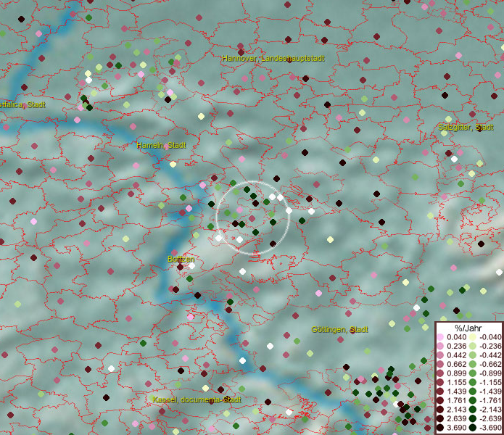Click the legend title %/Jahr
This screenshot has height=435, width=504.
(468, 328)
